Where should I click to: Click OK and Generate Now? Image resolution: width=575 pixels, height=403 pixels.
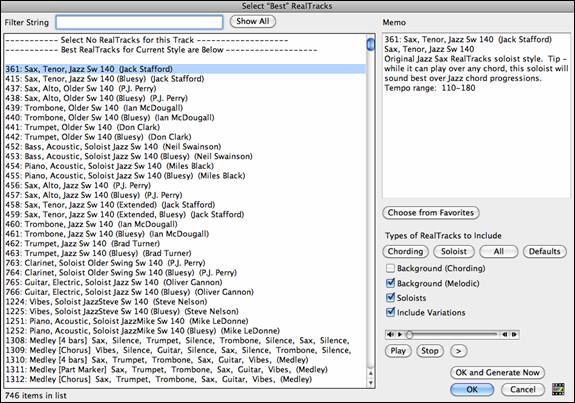tap(497, 372)
